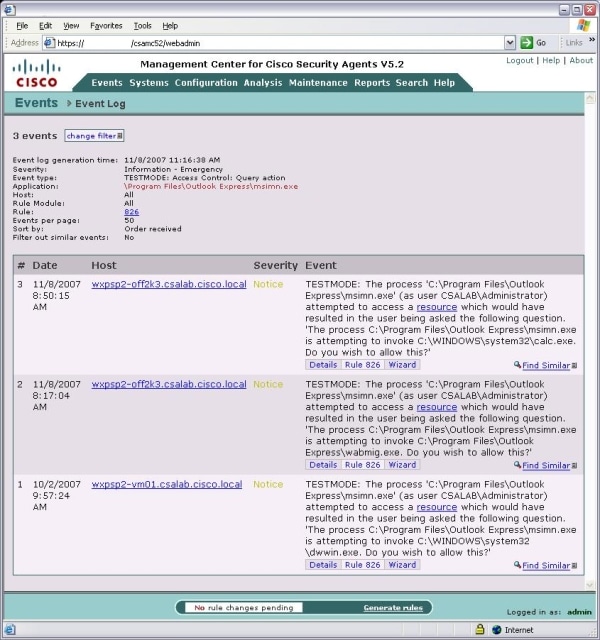Click Details button for event 3

[323, 364]
